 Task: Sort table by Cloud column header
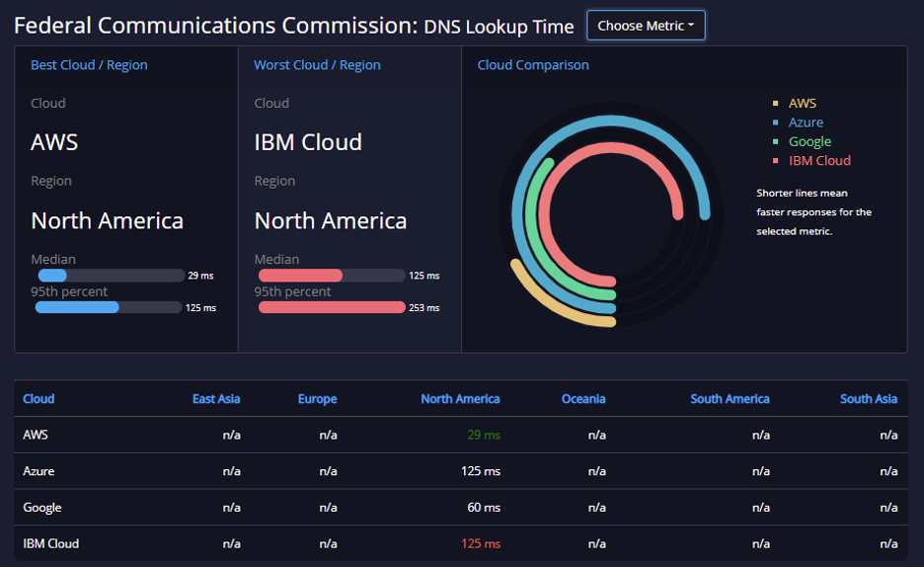pyautogui.click(x=38, y=399)
